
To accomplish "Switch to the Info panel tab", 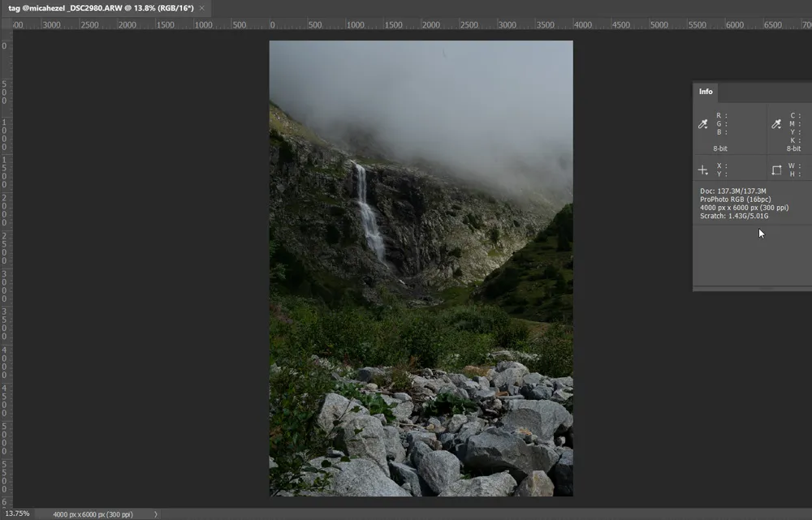I will pyautogui.click(x=705, y=92).
